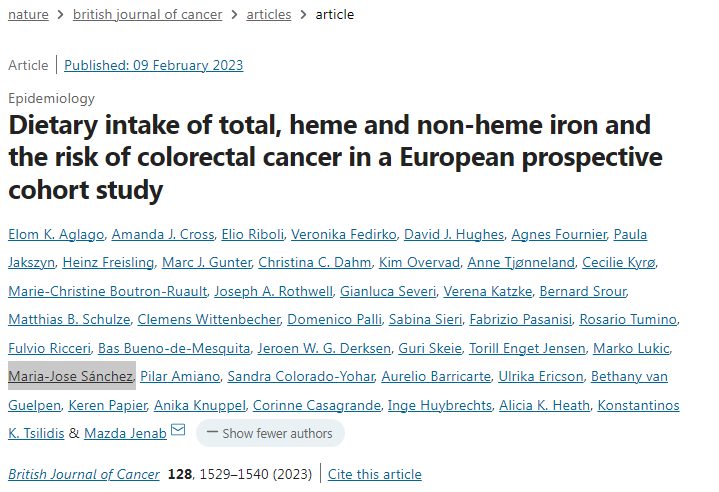Image resolution: width=719 pixels, height=492 pixels.
Task: Collapse list with Show fewer authors
Action: coord(270,433)
